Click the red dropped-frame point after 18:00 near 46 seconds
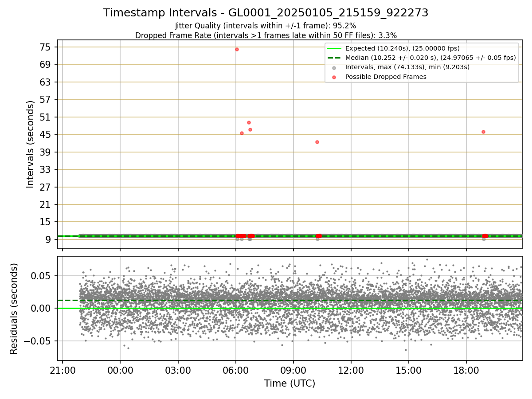The image size is (532, 399). (483, 132)
